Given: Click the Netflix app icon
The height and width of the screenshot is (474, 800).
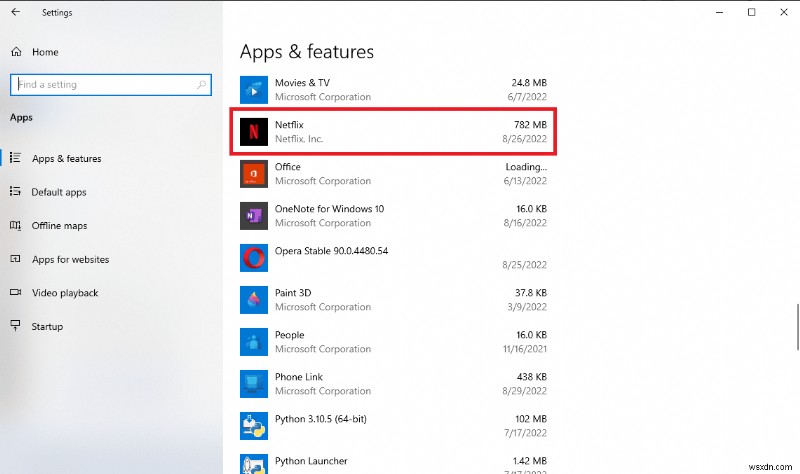Looking at the screenshot, I should click(254, 131).
